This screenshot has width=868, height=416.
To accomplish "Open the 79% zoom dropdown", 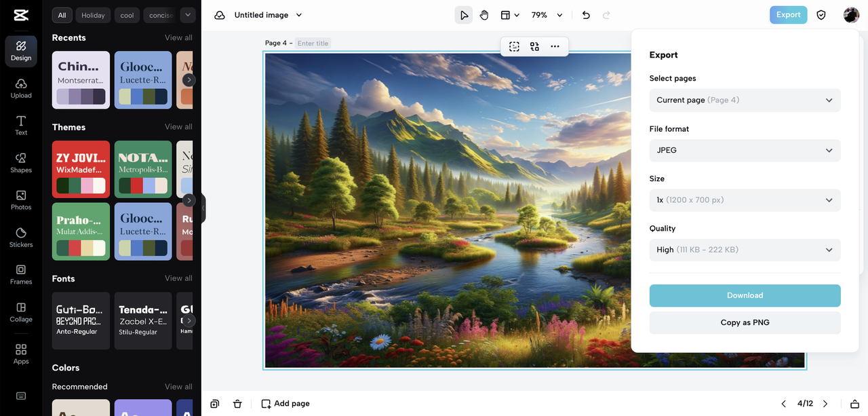I will pyautogui.click(x=547, y=15).
